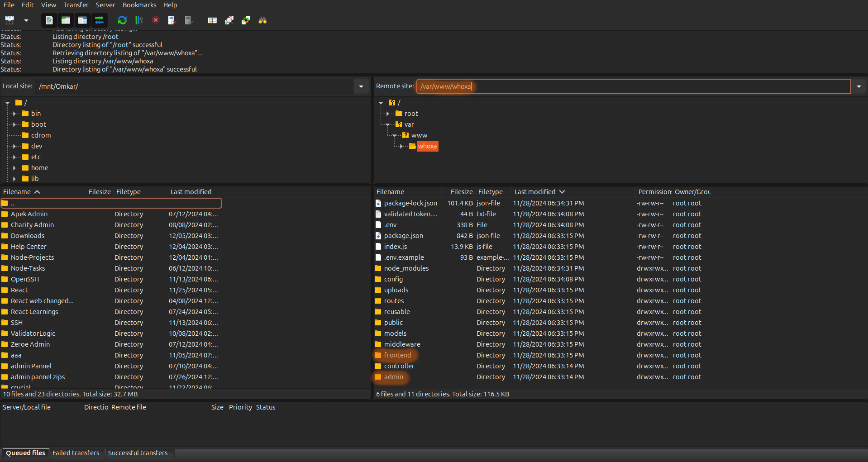Refresh the file and folder lists

(x=122, y=20)
